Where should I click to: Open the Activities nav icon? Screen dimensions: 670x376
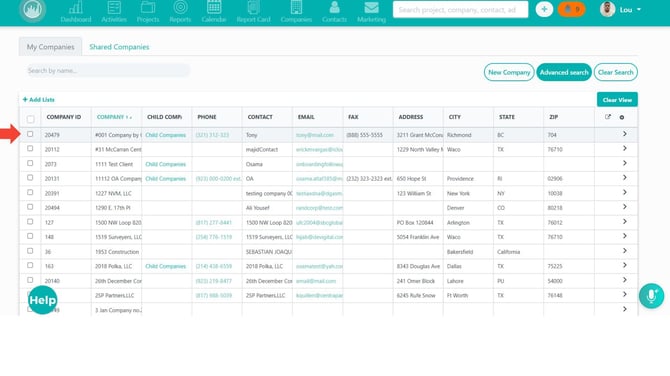click(114, 12)
